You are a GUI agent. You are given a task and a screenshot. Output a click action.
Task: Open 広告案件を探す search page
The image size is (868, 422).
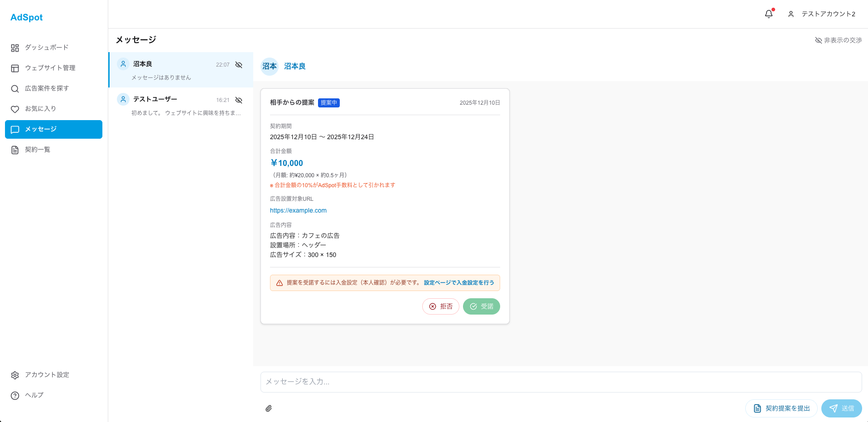[47, 88]
